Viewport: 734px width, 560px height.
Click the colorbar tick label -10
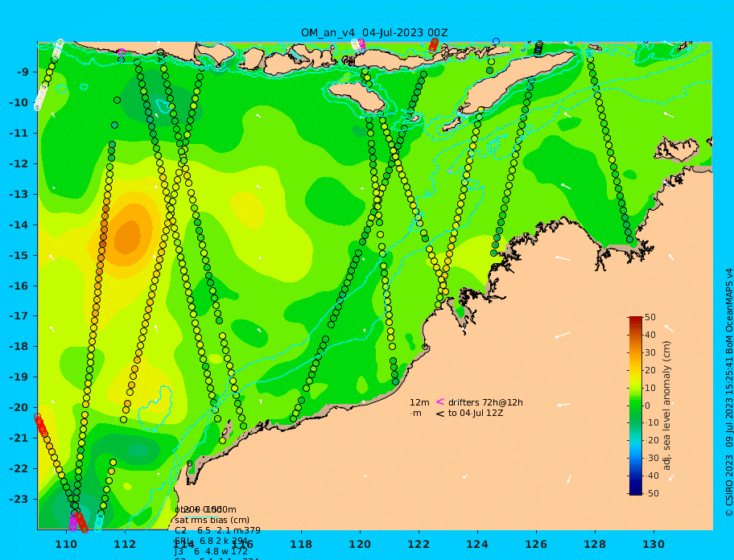click(x=651, y=423)
